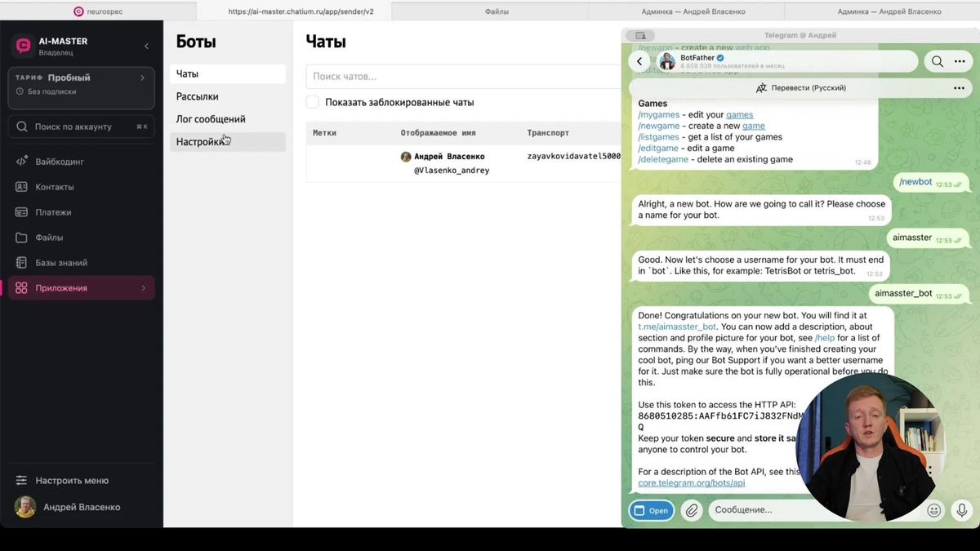The width and height of the screenshot is (980, 551).
Task: Click the Отображаемое имя column header
Action: [438, 133]
